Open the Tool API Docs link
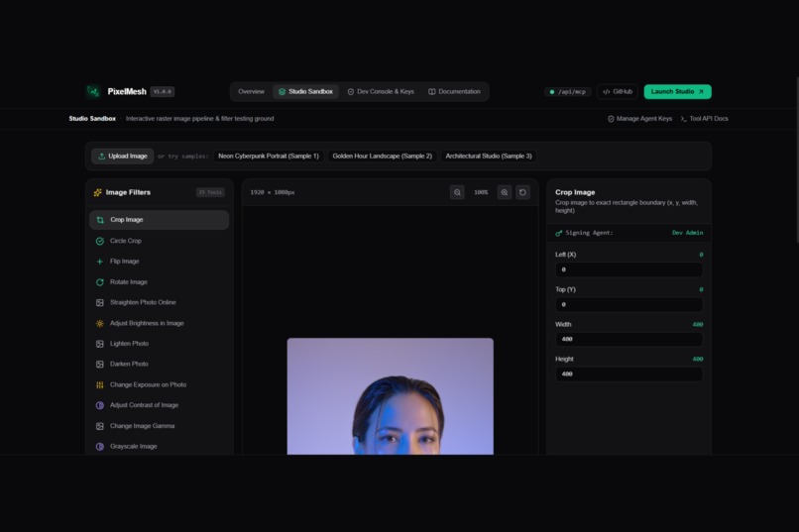The width and height of the screenshot is (799, 532). coord(704,119)
